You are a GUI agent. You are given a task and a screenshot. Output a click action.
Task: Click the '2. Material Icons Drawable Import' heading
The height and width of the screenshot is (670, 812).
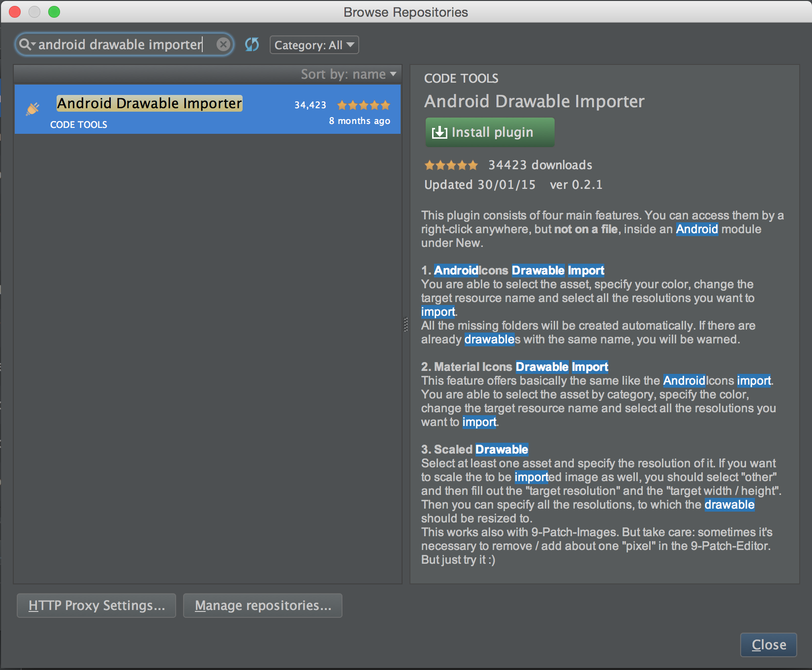515,366
